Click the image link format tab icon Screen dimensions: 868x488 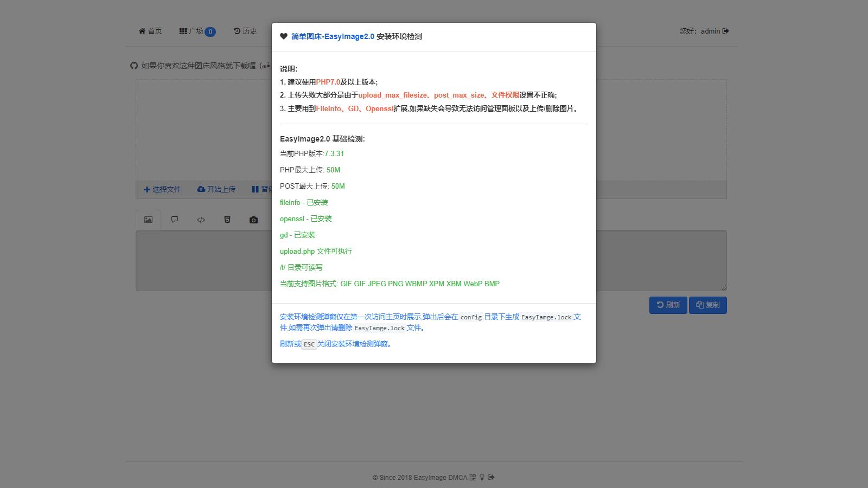tap(148, 220)
